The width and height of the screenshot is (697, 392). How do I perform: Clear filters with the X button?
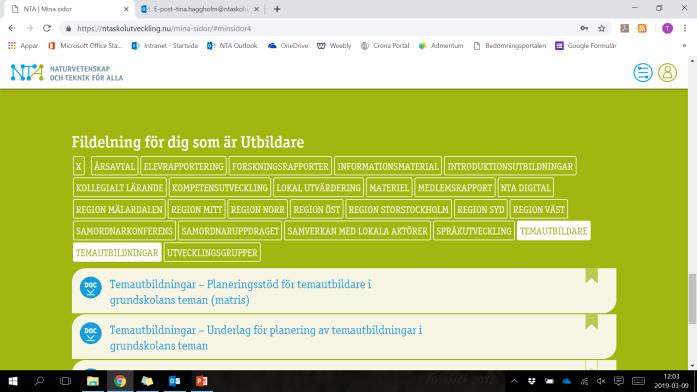click(x=79, y=166)
